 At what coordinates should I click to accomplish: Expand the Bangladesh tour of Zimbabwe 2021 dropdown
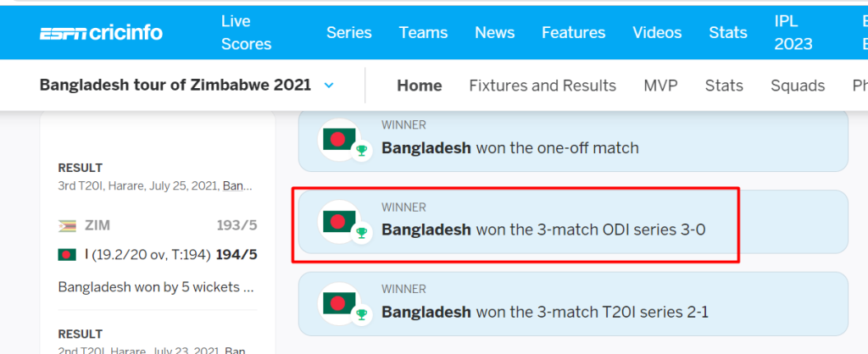click(x=329, y=86)
